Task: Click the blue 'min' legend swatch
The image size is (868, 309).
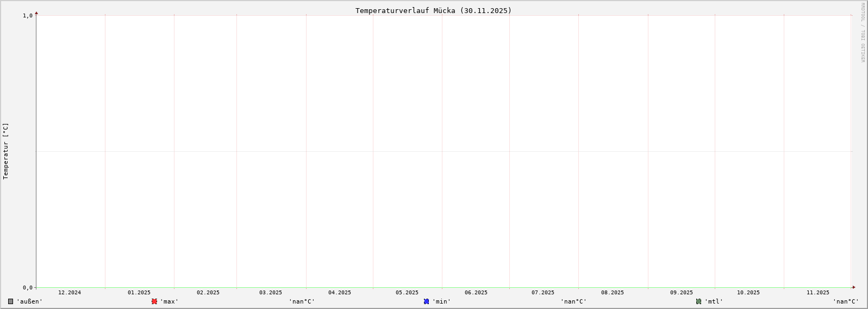Action: click(427, 301)
